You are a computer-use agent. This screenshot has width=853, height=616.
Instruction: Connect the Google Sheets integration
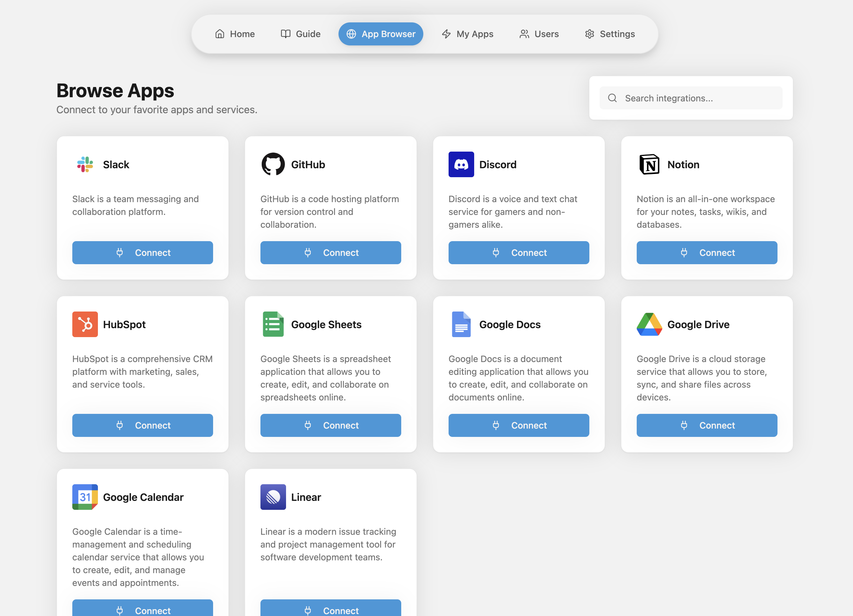click(331, 425)
